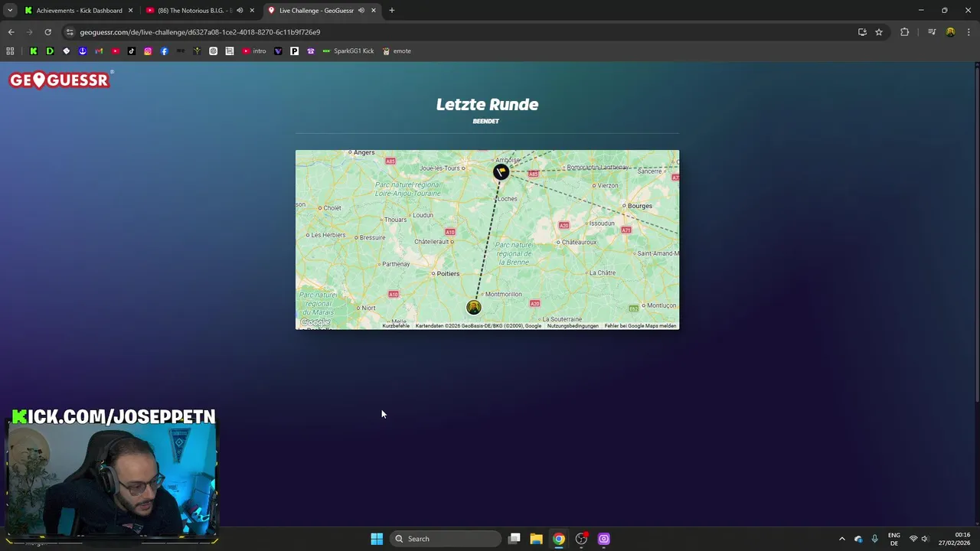Click the Letzte Runde heading
Viewport: 980px width, 551px height.
(487, 104)
